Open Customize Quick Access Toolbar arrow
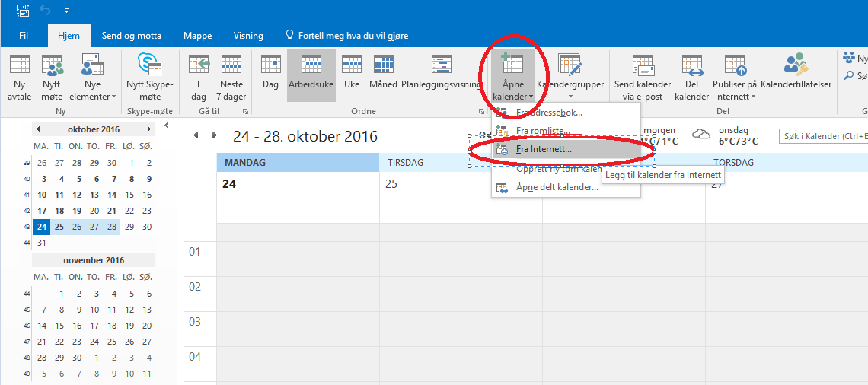868x385 pixels. [x=66, y=11]
